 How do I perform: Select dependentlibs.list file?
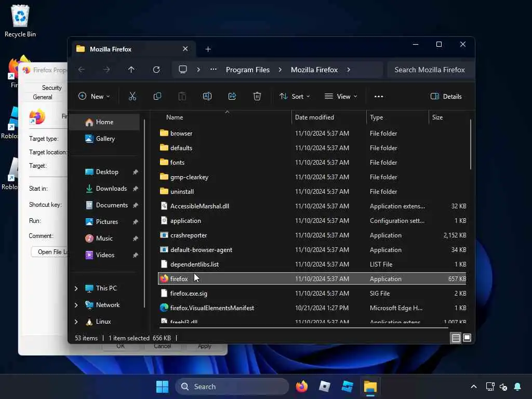[312, 264]
